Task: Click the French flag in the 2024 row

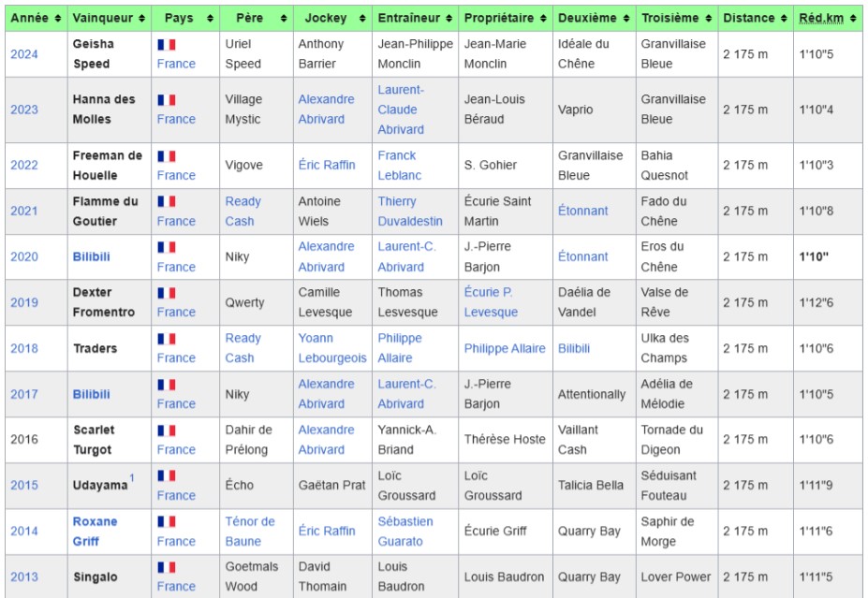Action: [166, 44]
